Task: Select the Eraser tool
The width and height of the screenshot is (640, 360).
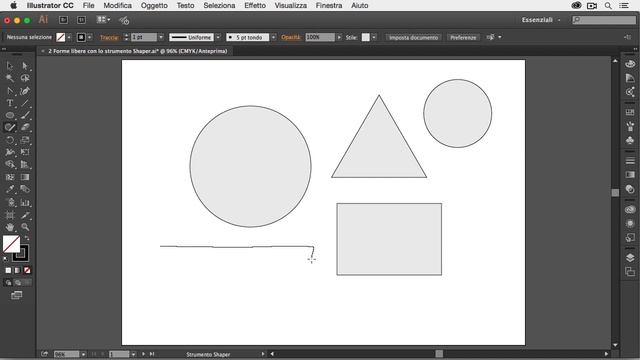Action: pyautogui.click(x=25, y=127)
